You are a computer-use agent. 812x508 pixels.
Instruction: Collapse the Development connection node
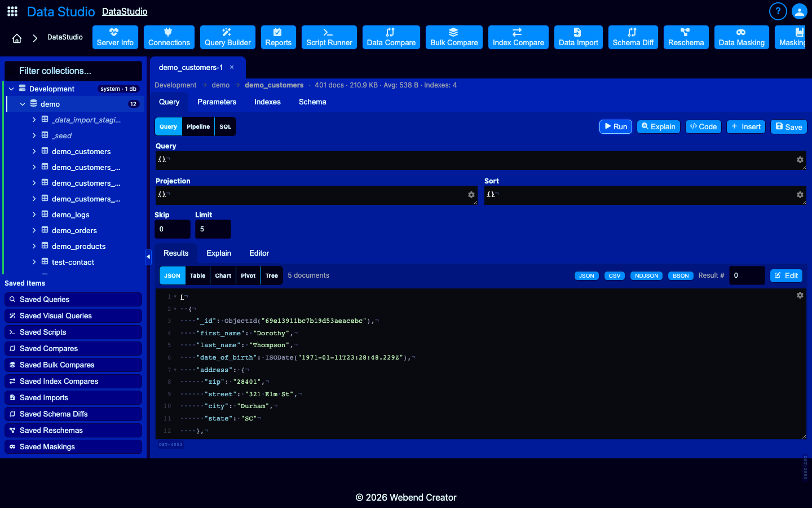tap(11, 89)
